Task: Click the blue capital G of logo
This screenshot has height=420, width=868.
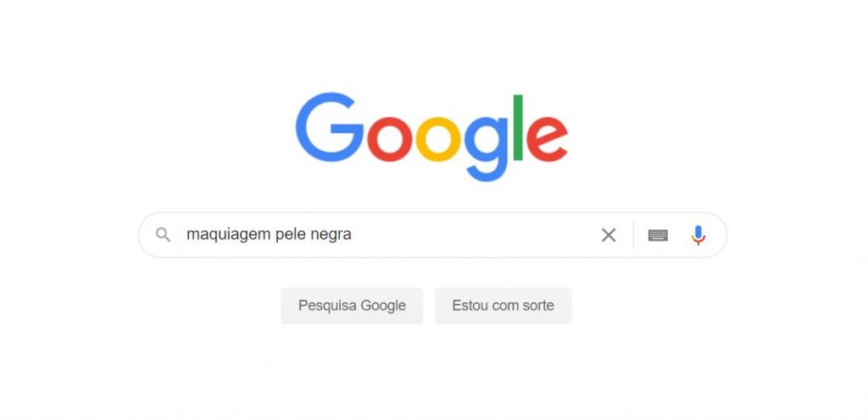Action: coord(330,127)
